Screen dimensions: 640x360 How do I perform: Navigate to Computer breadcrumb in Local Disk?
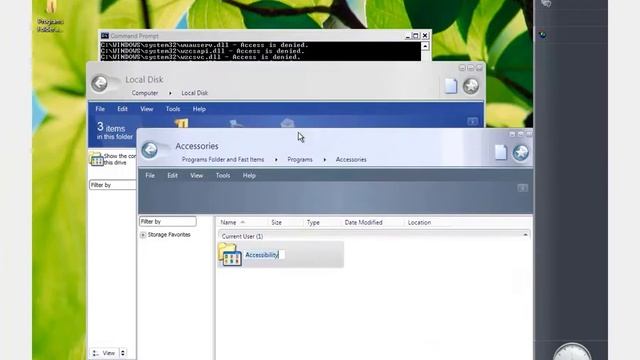point(145,93)
